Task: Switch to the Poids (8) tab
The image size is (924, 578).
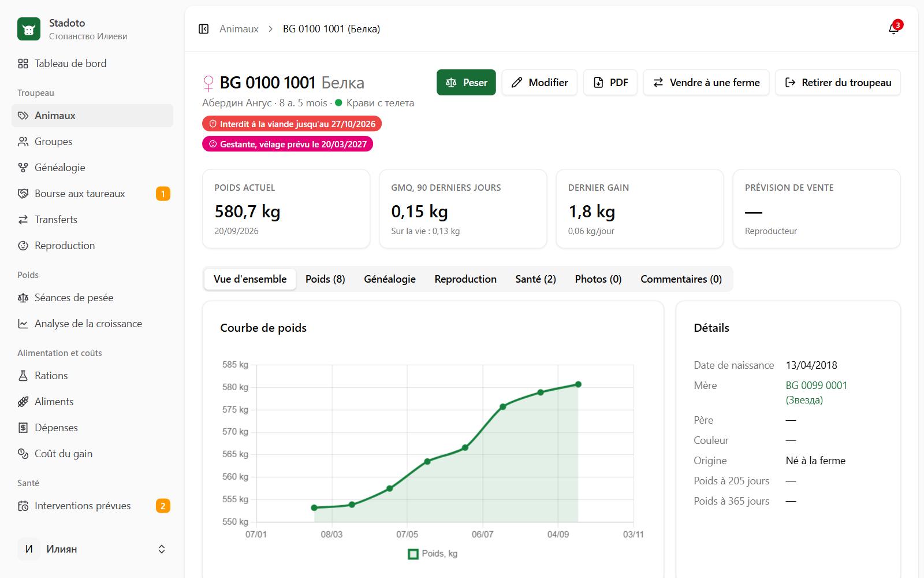Action: (x=325, y=279)
